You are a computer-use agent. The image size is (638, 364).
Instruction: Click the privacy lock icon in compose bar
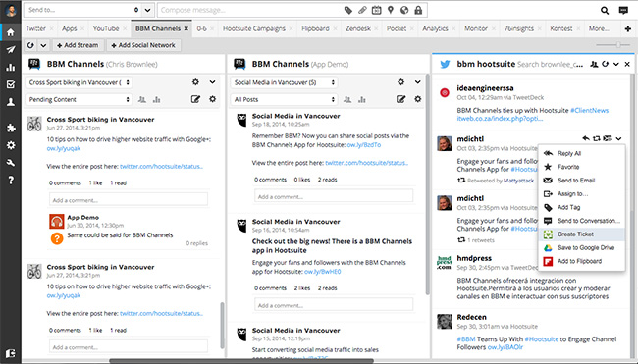click(418, 10)
